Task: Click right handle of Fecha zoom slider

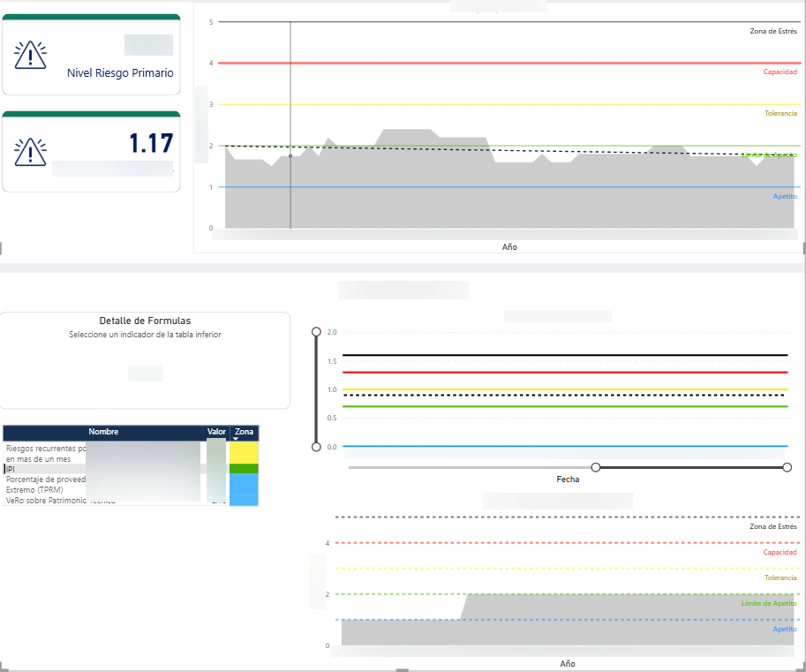Action: coord(787,467)
